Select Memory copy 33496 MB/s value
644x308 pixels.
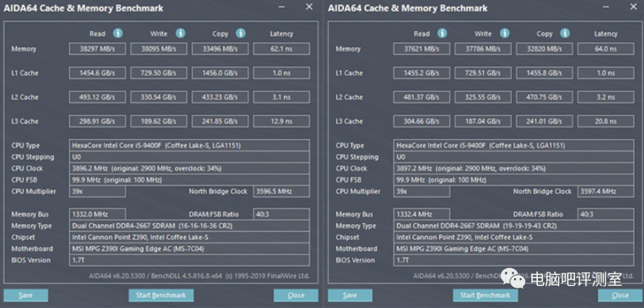coord(220,49)
